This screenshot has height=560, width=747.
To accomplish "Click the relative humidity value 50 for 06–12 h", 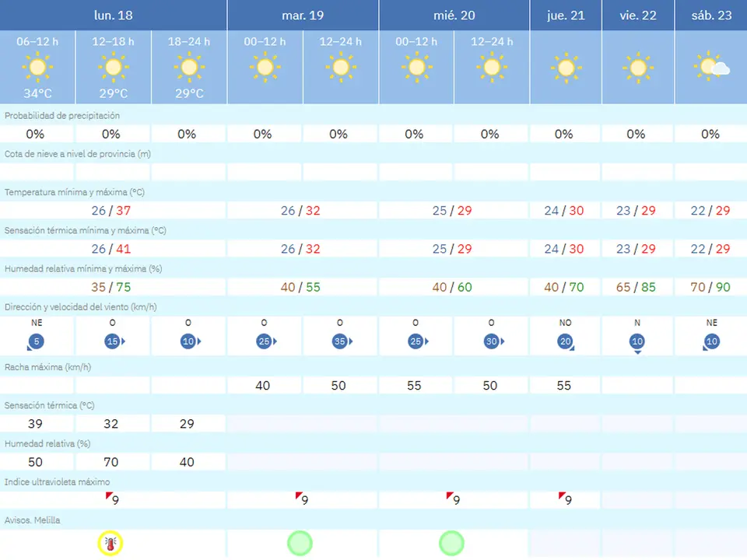I will pyautogui.click(x=35, y=462).
